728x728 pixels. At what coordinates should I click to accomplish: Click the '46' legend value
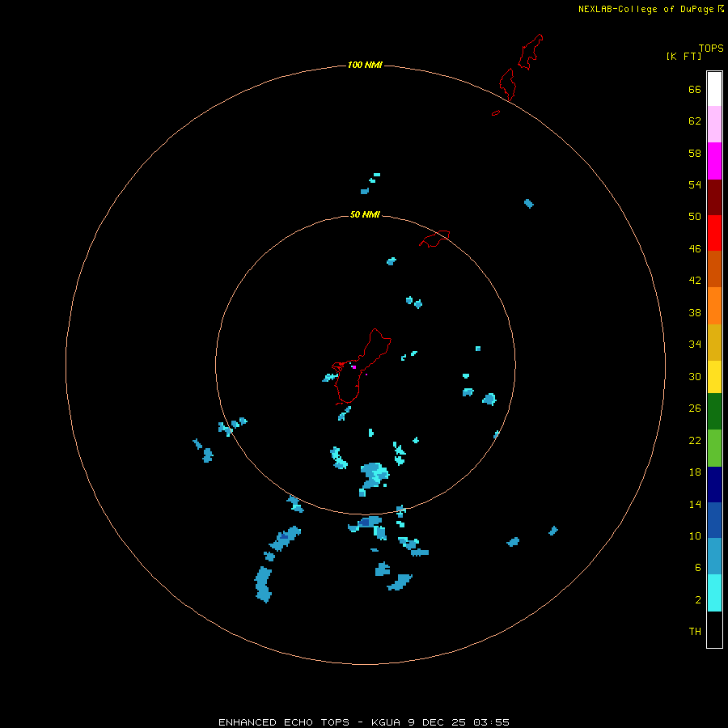[695, 248]
